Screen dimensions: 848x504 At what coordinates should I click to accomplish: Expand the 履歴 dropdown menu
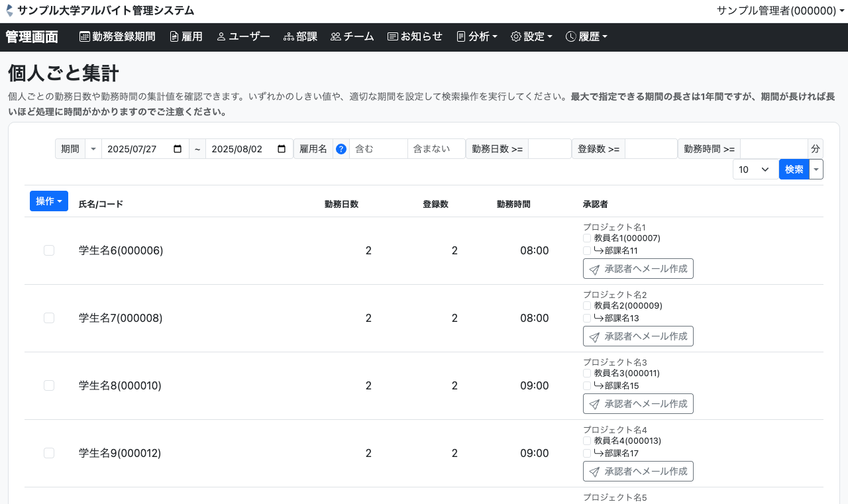586,36
